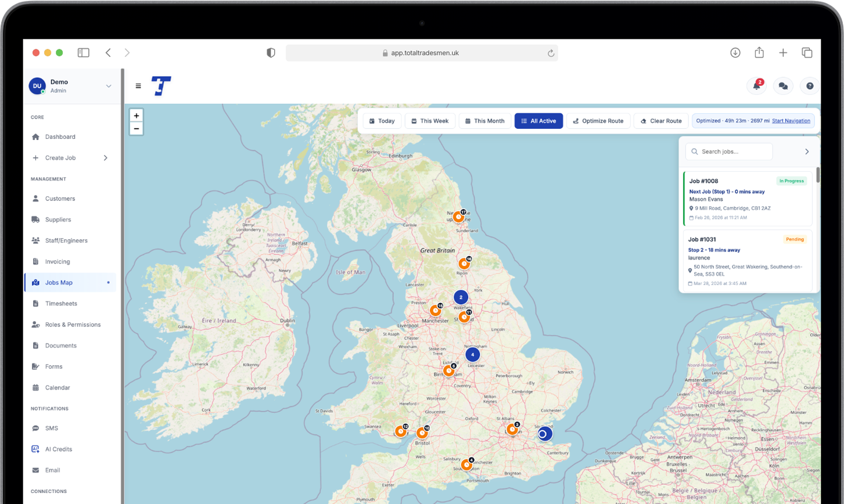Image resolution: width=844 pixels, height=504 pixels.
Task: Filter jobs by This Week
Action: coord(430,121)
